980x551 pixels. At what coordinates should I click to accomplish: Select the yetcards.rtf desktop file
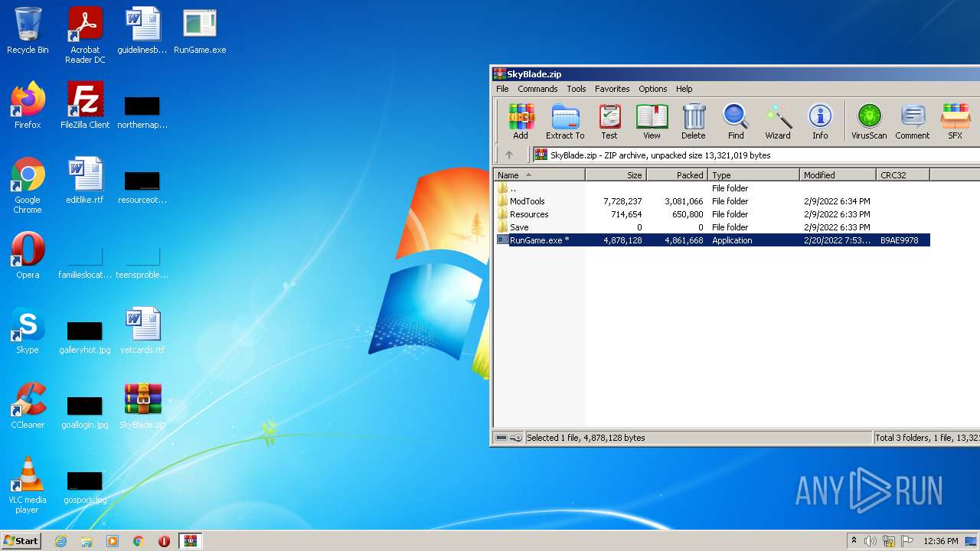pos(142,331)
